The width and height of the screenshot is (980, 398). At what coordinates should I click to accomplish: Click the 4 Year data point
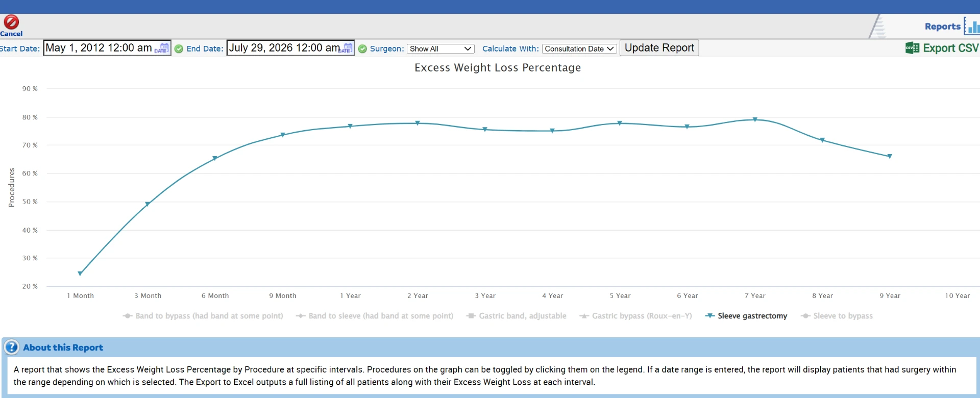[x=552, y=131]
